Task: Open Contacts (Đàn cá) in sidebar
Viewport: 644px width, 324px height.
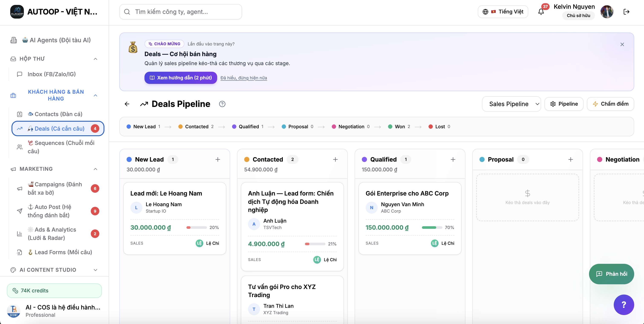Action: pyautogui.click(x=58, y=114)
